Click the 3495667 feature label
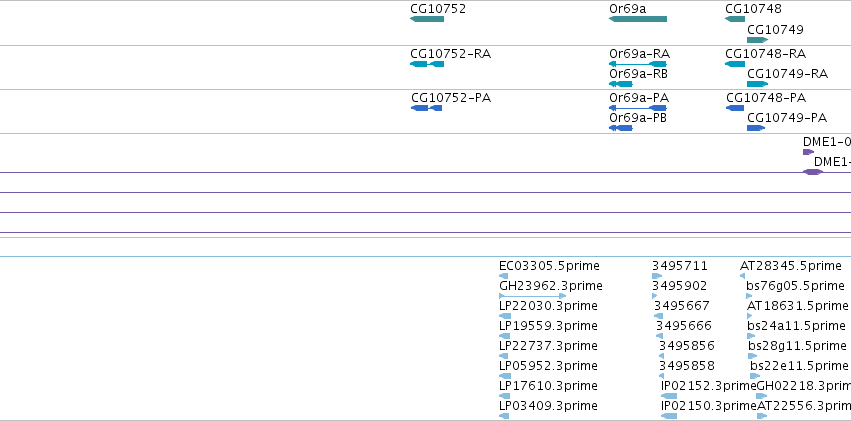The height and width of the screenshot is (421, 851). point(682,306)
